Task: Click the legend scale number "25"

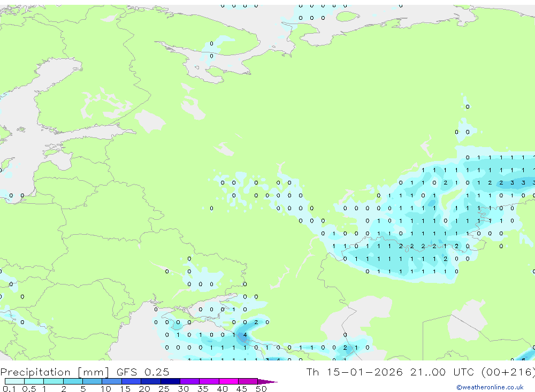Action: pyautogui.click(x=164, y=389)
